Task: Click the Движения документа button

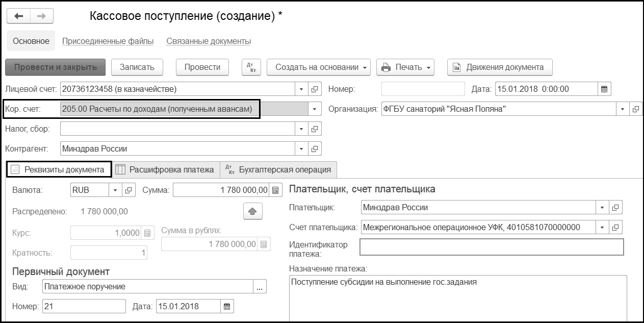Action: click(x=499, y=67)
